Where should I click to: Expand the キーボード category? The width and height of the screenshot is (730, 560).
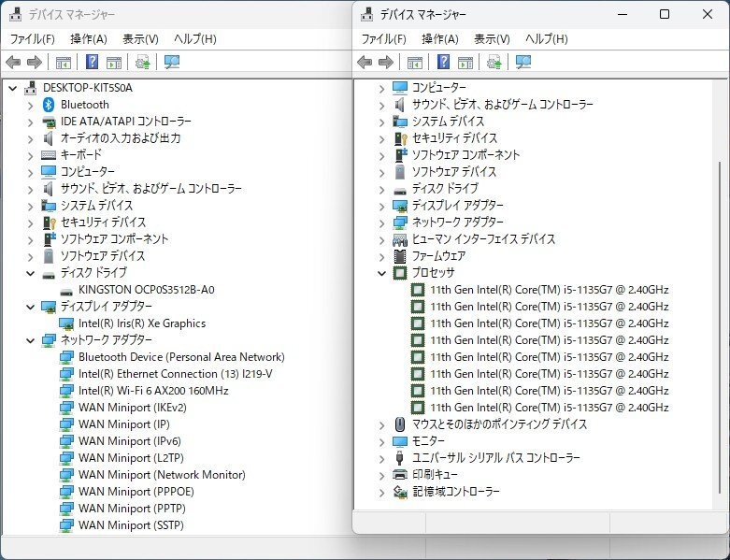click(30, 155)
